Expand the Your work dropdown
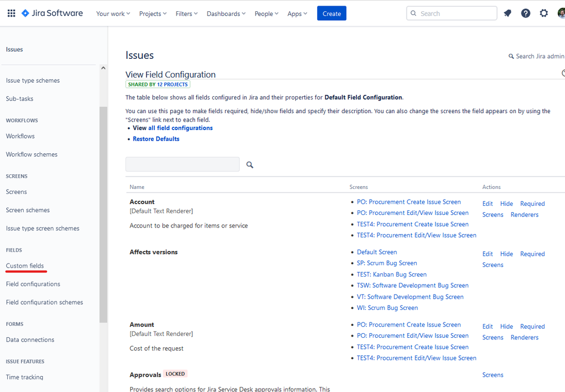This screenshot has height=392, width=565. click(x=113, y=14)
